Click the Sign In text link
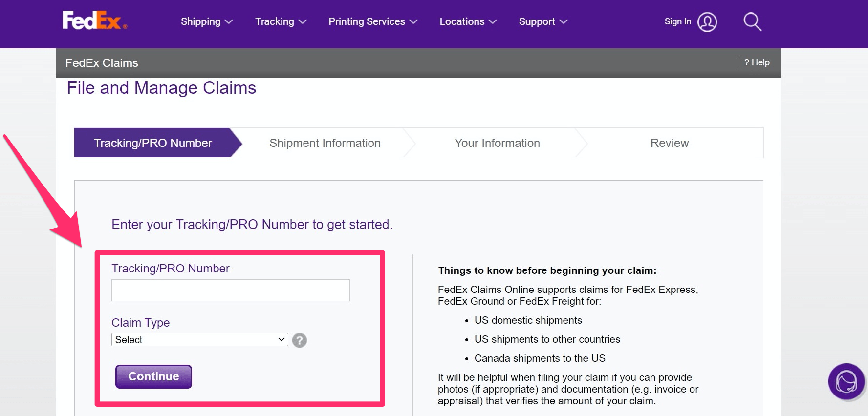868x416 pixels. [677, 21]
